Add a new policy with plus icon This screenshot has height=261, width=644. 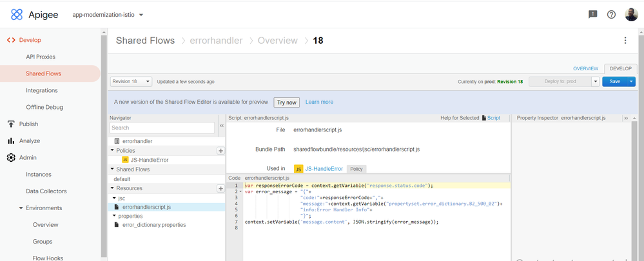click(x=220, y=151)
